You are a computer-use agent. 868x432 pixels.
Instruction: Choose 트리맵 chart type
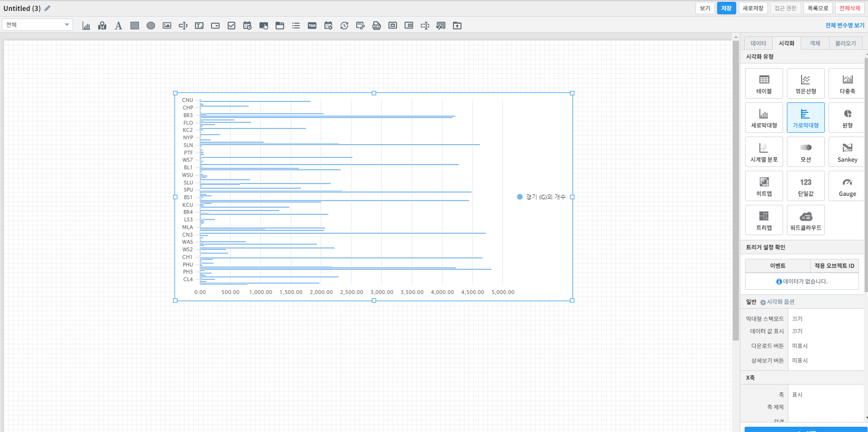(x=764, y=220)
